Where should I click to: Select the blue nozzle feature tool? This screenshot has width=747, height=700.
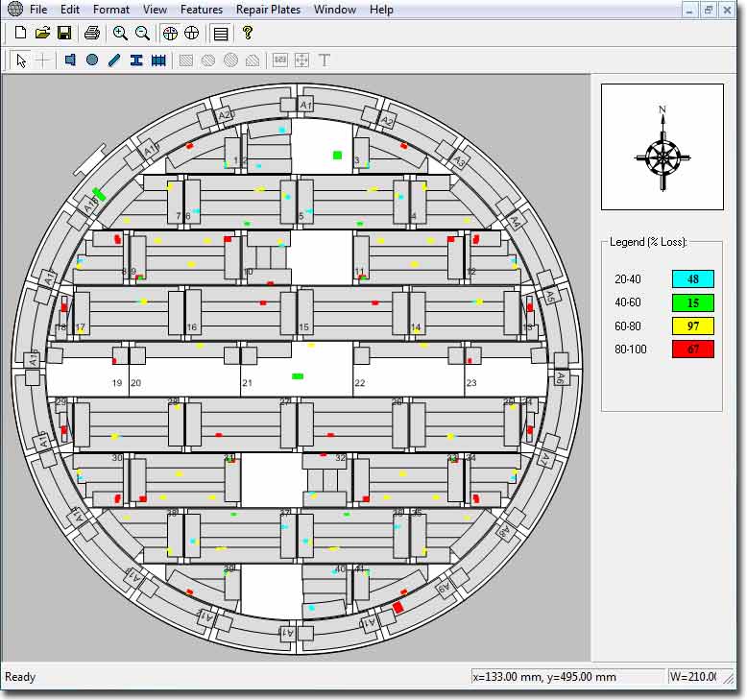(x=70, y=60)
